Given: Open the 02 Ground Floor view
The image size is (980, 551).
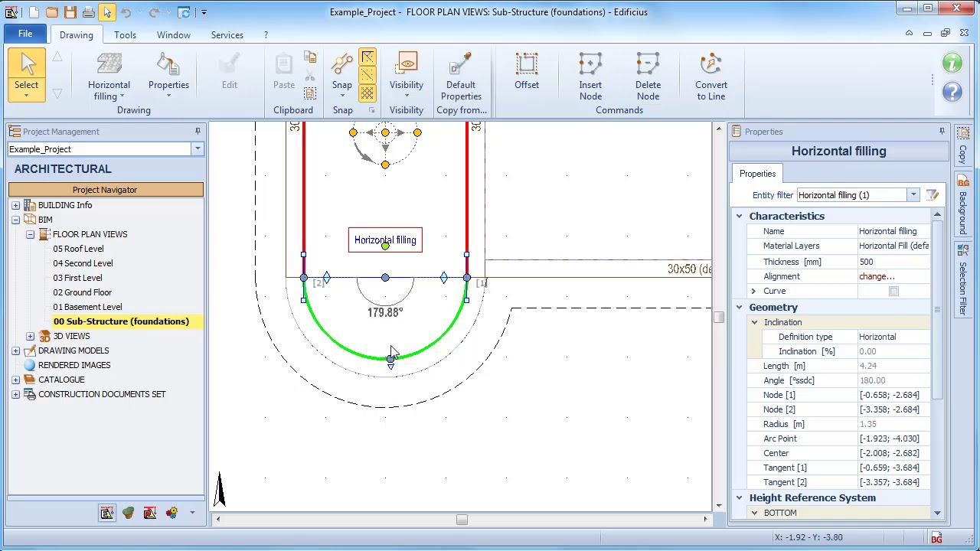Looking at the screenshot, I should tap(83, 292).
